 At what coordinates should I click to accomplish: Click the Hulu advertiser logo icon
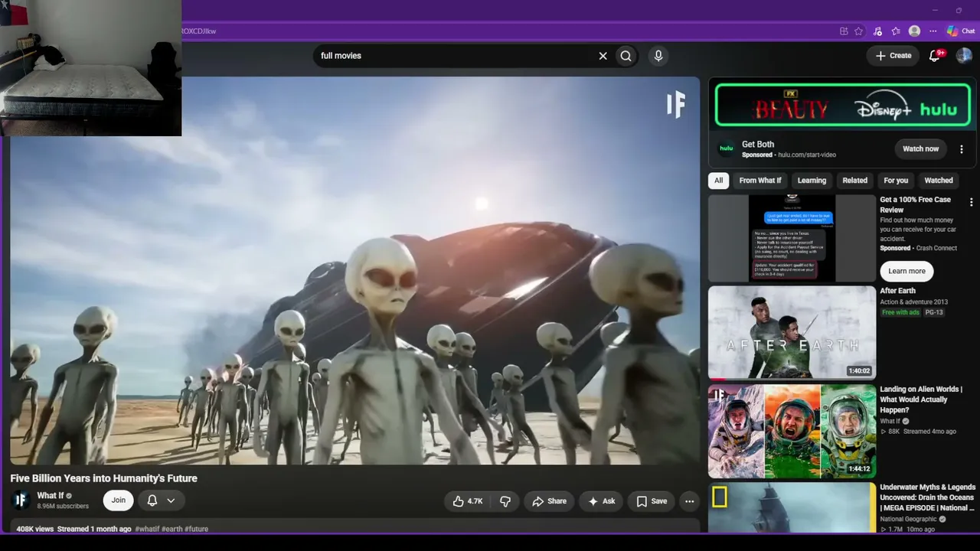pyautogui.click(x=726, y=148)
